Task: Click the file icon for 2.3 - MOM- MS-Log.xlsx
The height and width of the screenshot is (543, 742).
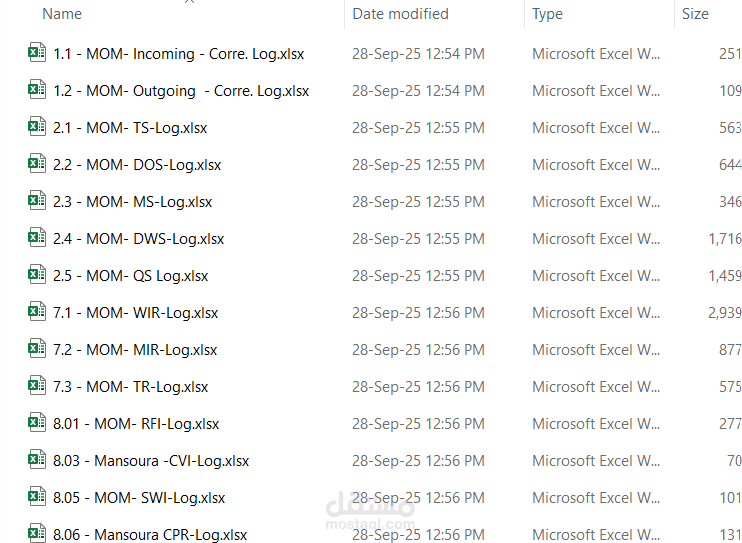Action: 37,200
